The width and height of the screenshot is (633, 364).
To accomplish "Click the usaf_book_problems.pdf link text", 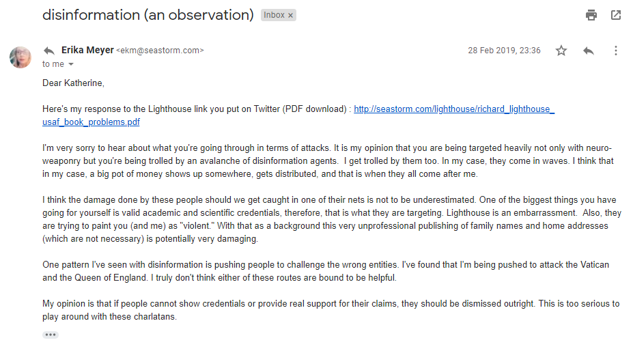I will pyautogui.click(x=92, y=122).
